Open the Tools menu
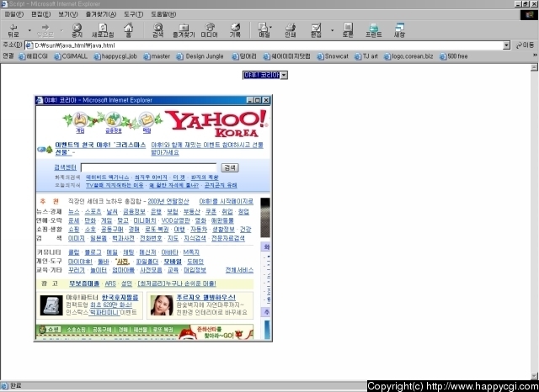Viewport: 539px width, 392px height. click(133, 14)
